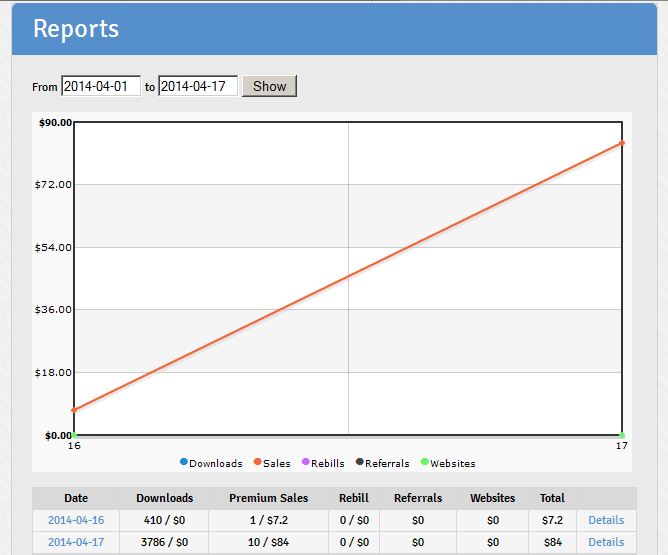Click the Total column header
Screen dimensions: 668x555
[x=552, y=498]
